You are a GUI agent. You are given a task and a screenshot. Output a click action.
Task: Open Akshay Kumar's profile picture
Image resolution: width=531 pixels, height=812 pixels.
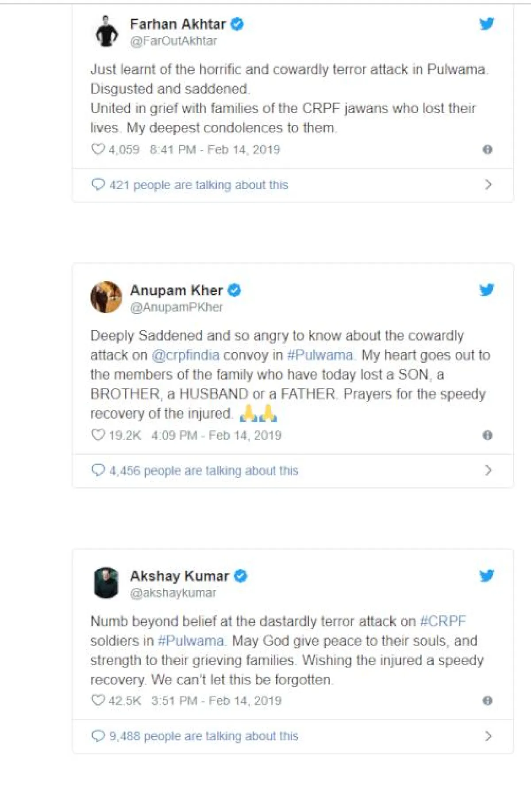point(106,583)
